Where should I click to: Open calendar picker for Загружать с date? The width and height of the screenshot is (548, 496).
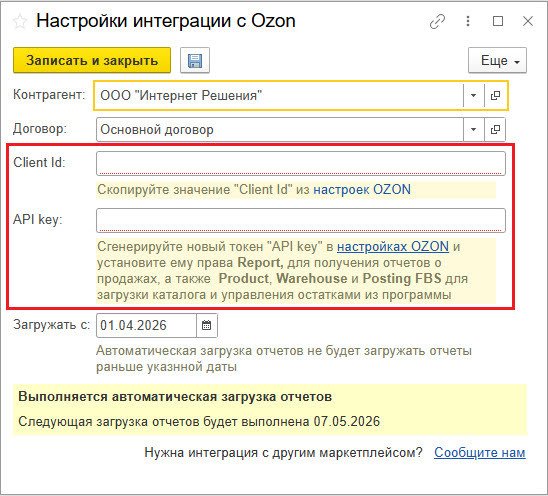(207, 325)
